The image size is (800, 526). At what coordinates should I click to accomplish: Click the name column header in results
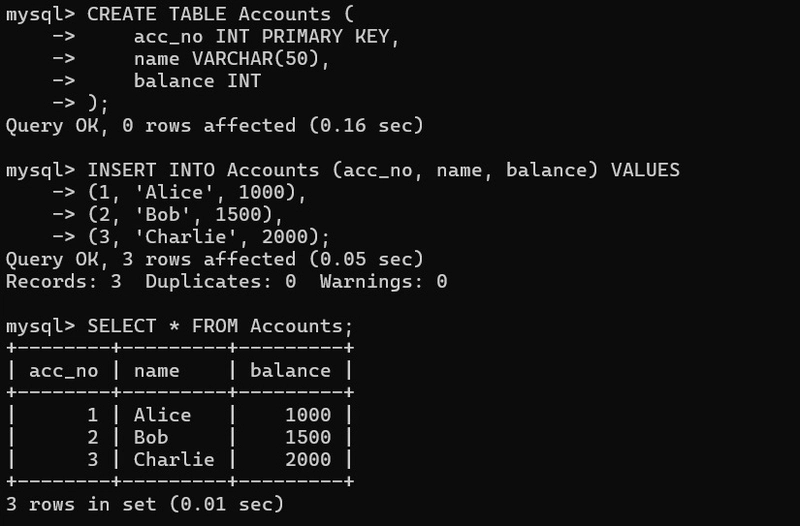coord(157,371)
